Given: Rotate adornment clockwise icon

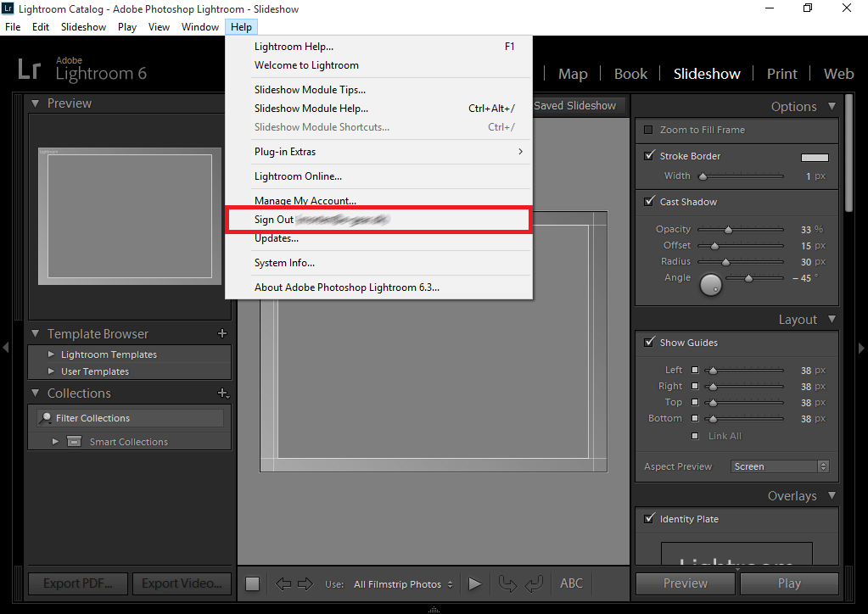Looking at the screenshot, I should pyautogui.click(x=535, y=583).
